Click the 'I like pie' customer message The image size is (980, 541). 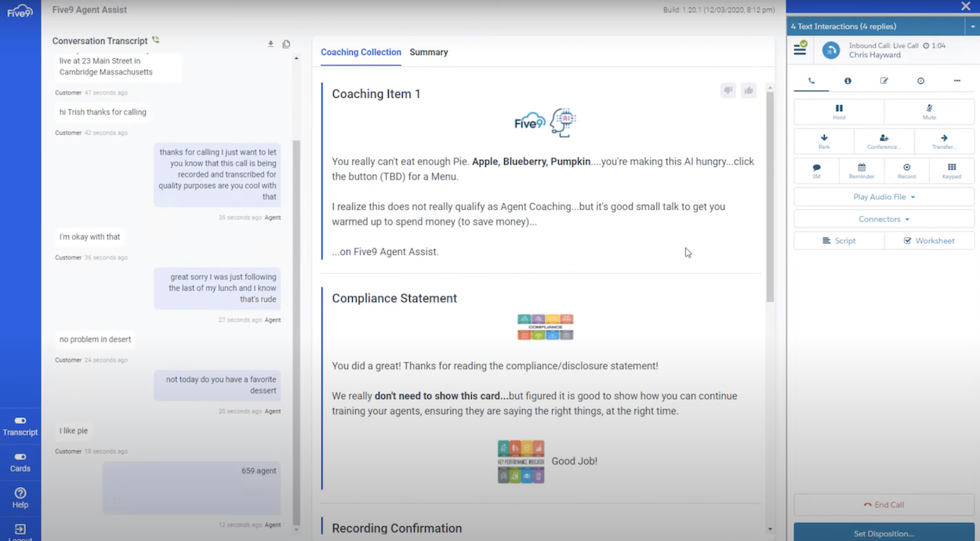click(74, 430)
